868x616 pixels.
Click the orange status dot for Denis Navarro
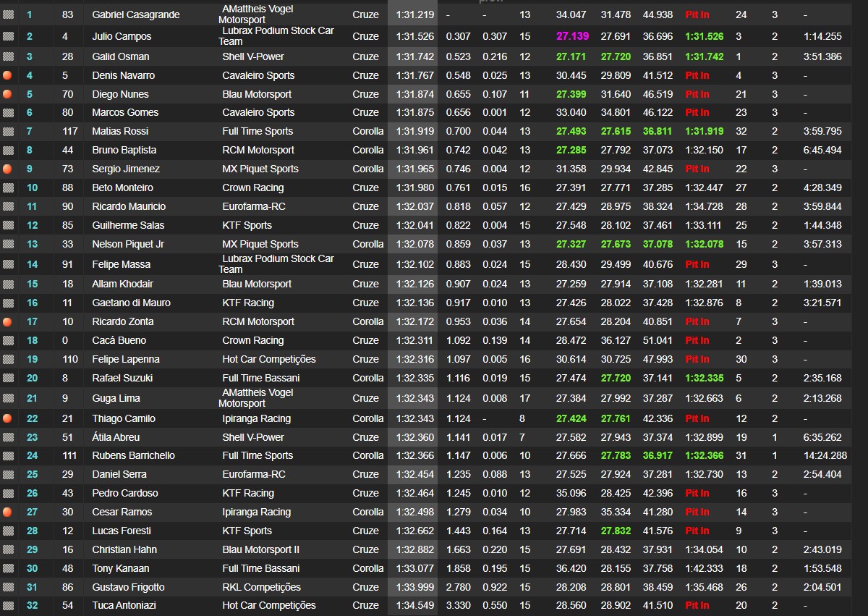pyautogui.click(x=8, y=75)
